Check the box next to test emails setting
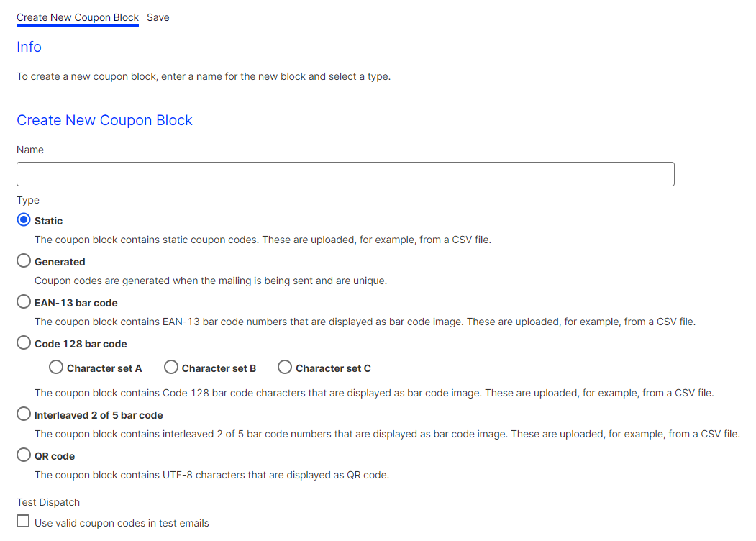The width and height of the screenshot is (756, 541). tap(22, 521)
